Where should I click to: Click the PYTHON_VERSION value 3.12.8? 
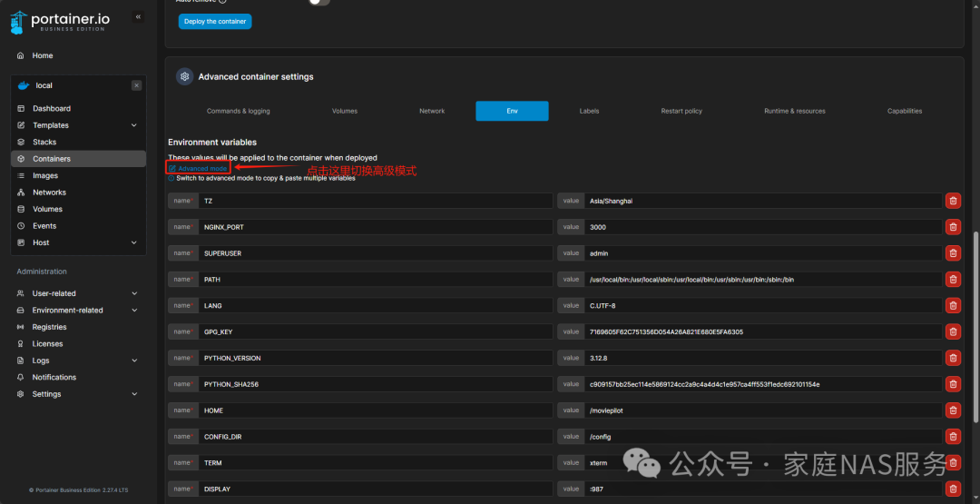coord(763,359)
